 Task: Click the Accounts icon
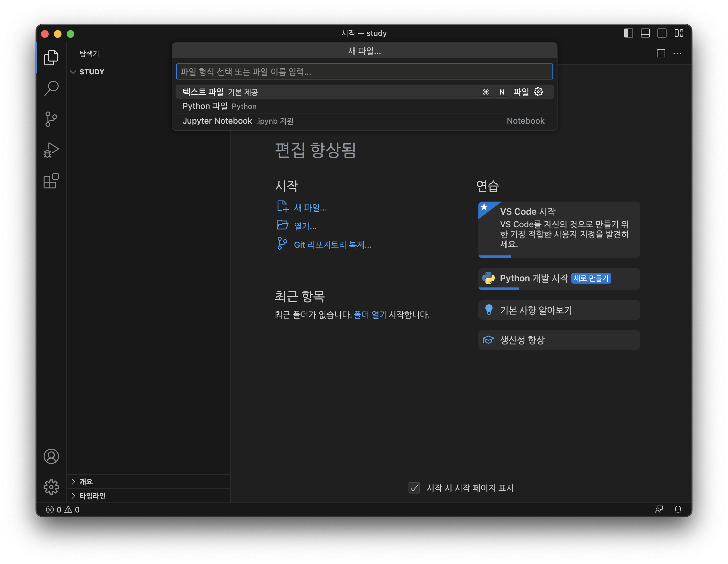pos(51,456)
